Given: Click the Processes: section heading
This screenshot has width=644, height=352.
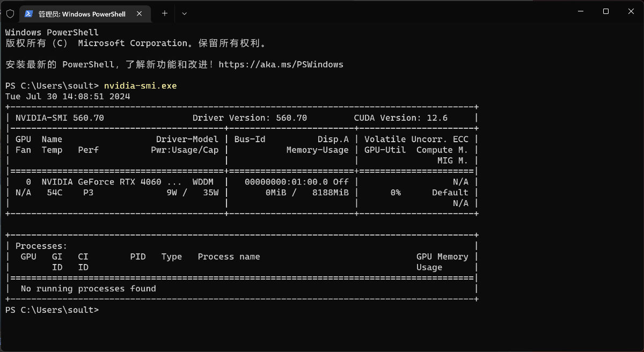Looking at the screenshot, I should tap(41, 246).
